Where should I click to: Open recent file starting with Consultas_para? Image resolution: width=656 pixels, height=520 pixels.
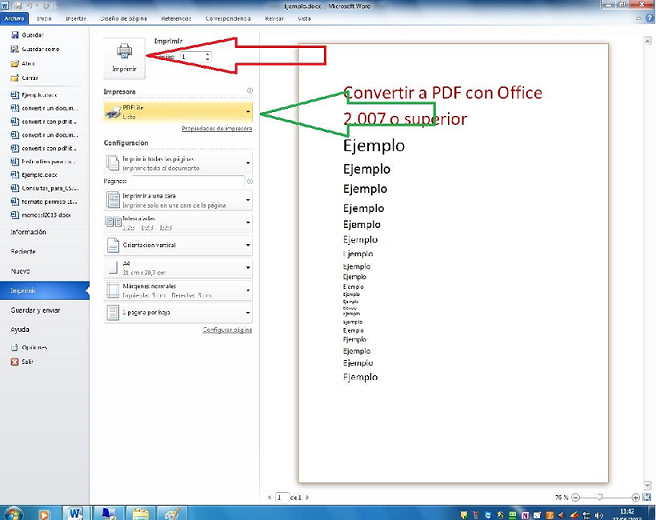(x=50, y=188)
